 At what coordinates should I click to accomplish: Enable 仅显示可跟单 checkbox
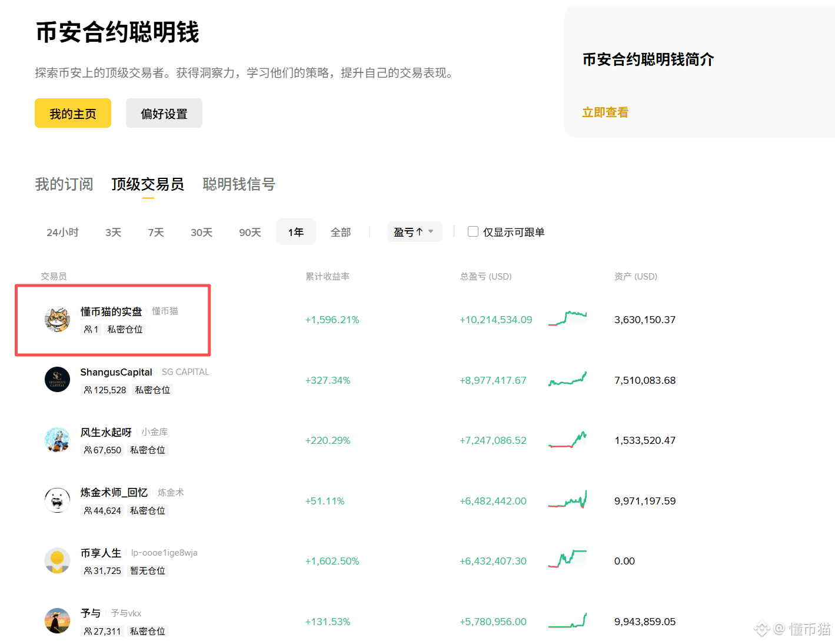tap(473, 231)
